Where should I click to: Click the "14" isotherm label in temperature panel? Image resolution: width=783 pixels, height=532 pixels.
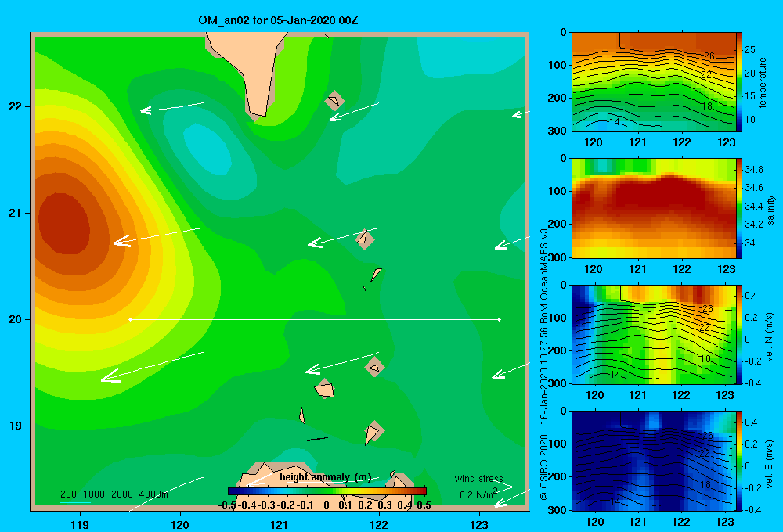click(x=614, y=121)
